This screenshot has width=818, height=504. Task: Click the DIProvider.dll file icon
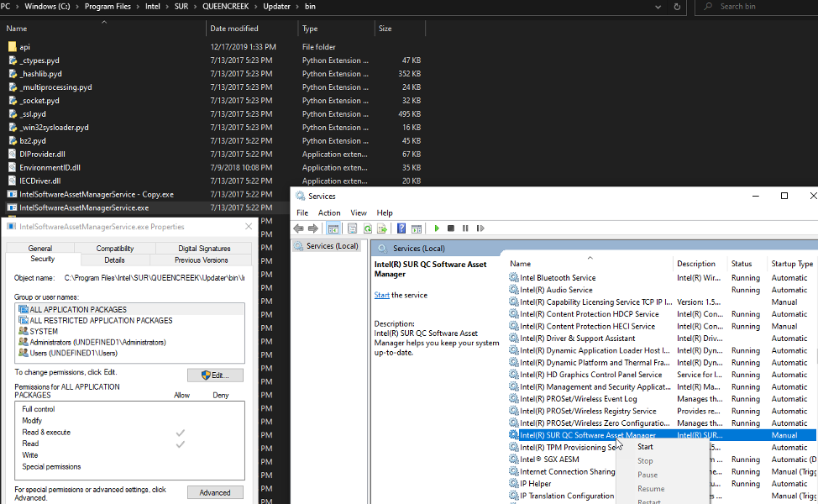coord(13,154)
